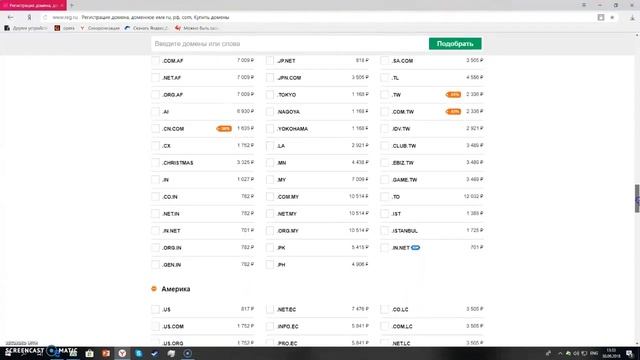Click the address bar showing www.reg.ru
Screen dimensions: 640x360
[x=318, y=18]
